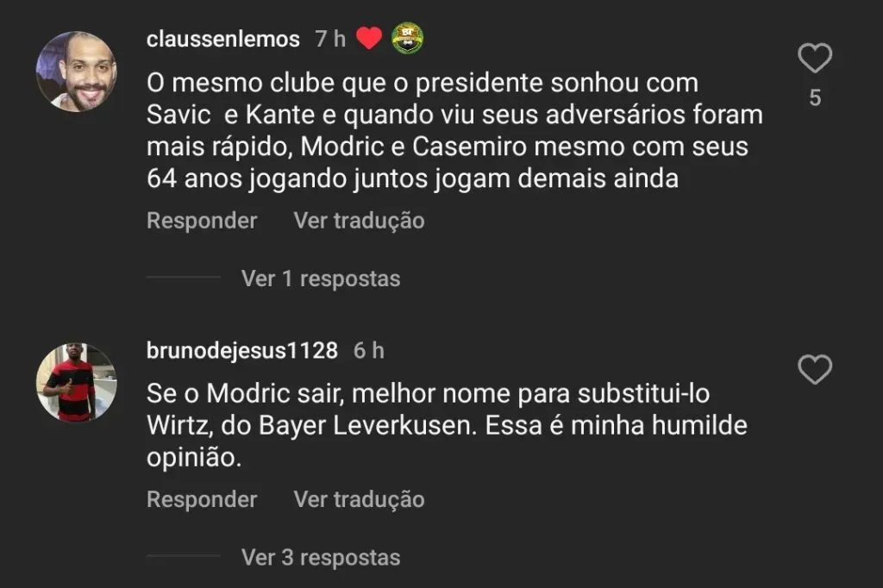This screenshot has height=588, width=883.
Task: Open the brunodejesus1128 username profile link
Action: [242, 350]
